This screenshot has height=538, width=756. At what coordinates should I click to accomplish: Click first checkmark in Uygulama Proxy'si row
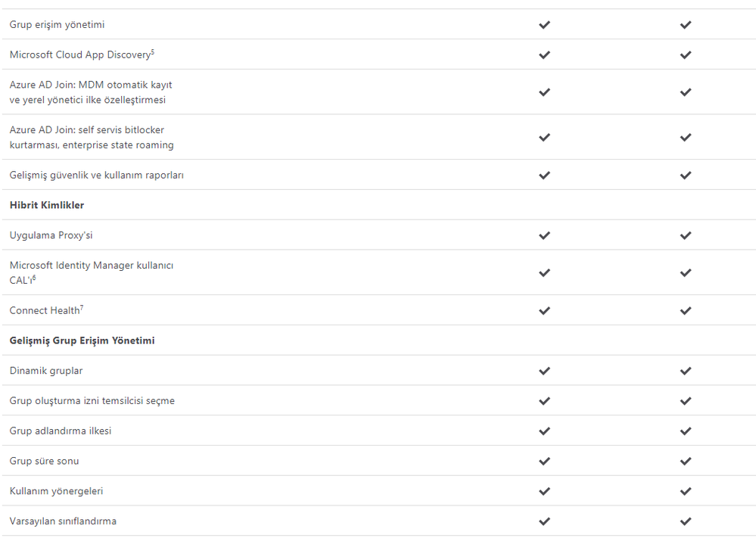[544, 235]
